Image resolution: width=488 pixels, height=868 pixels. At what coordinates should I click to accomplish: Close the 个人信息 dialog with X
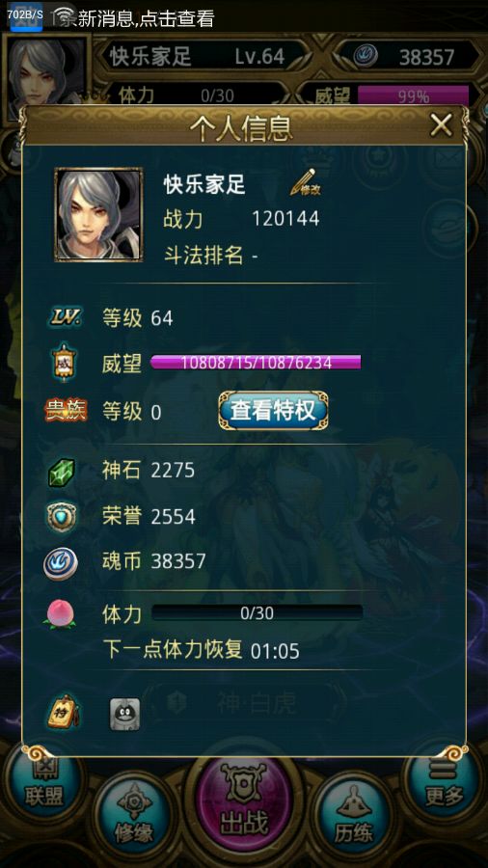point(442,125)
